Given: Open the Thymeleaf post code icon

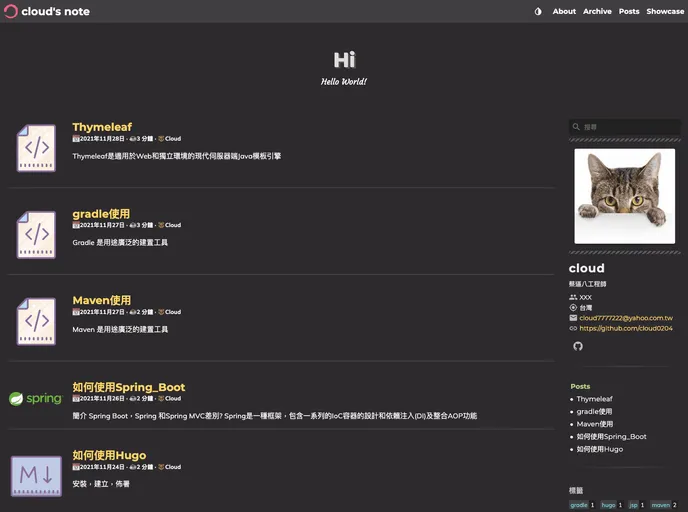Looking at the screenshot, I should [36, 148].
